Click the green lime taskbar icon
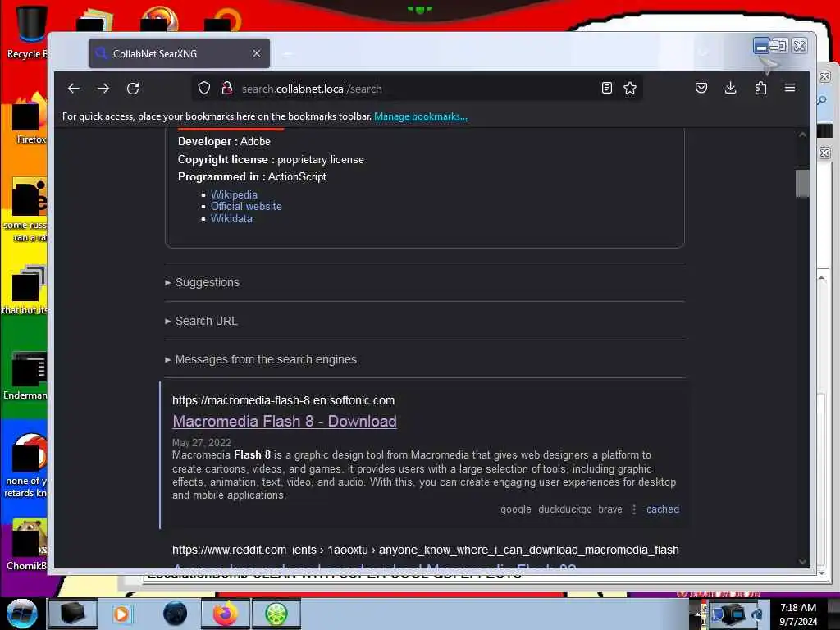The image size is (840, 630). point(276,614)
